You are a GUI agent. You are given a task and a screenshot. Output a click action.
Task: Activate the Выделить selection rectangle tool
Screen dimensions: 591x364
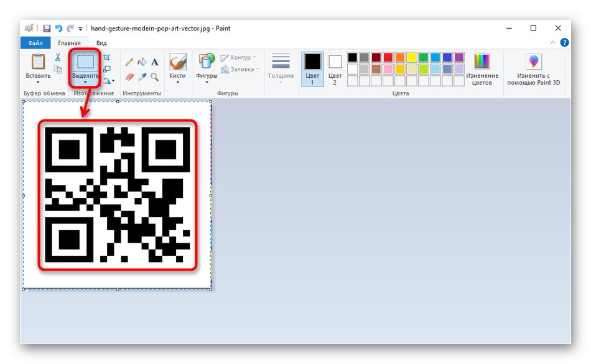pos(85,62)
